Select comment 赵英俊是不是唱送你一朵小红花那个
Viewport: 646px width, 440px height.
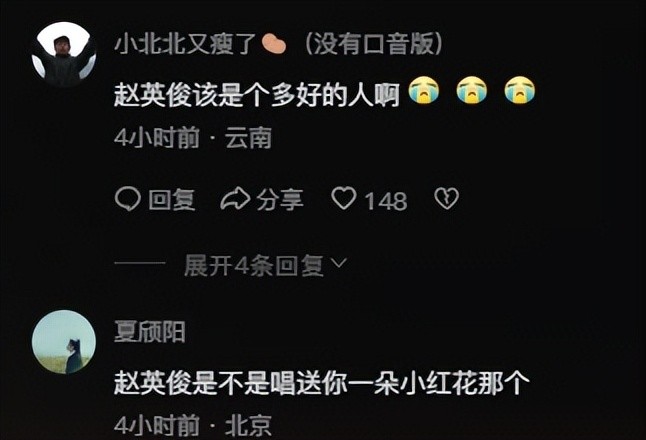[x=322, y=383]
